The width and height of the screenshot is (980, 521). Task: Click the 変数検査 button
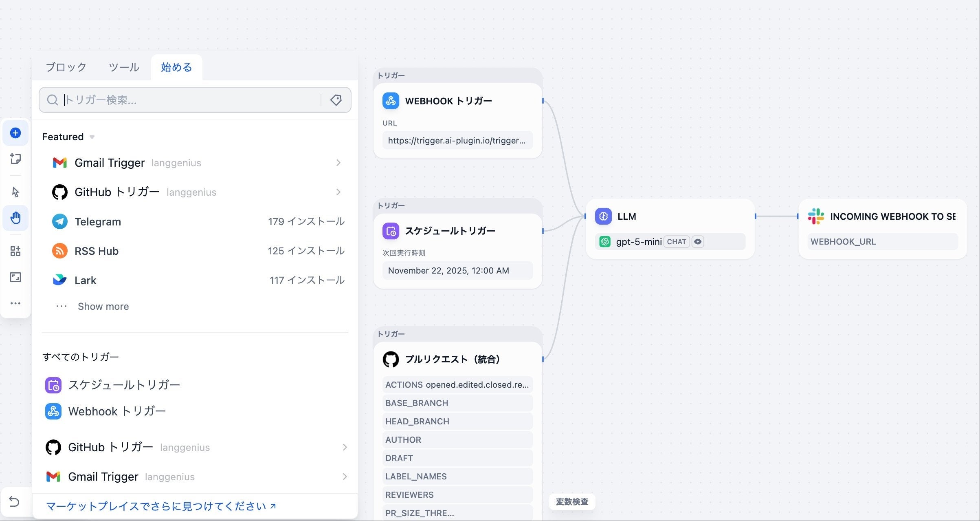click(572, 502)
